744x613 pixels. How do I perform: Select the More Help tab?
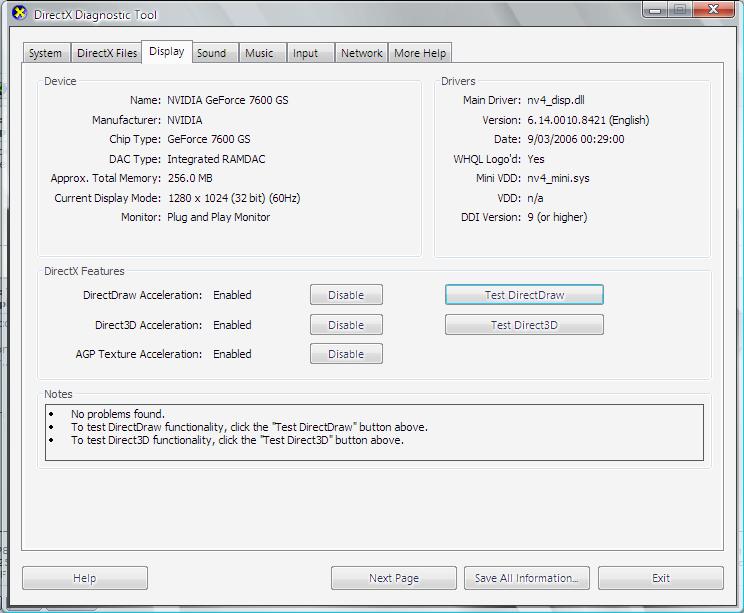[x=420, y=54]
